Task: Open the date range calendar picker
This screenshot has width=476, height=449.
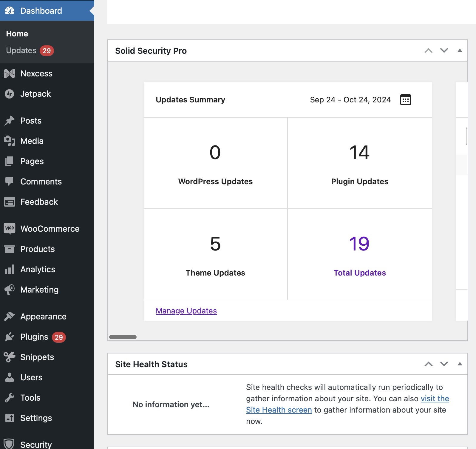Action: click(x=405, y=100)
